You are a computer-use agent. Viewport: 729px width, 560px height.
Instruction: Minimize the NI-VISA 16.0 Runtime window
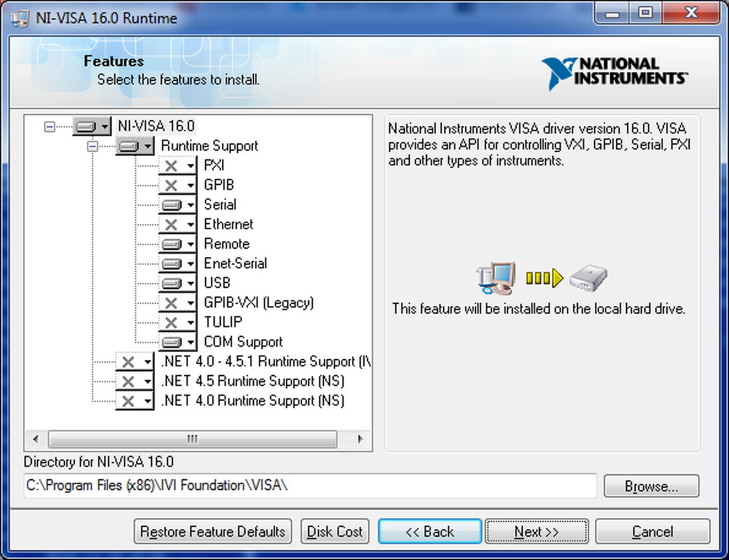(x=613, y=14)
